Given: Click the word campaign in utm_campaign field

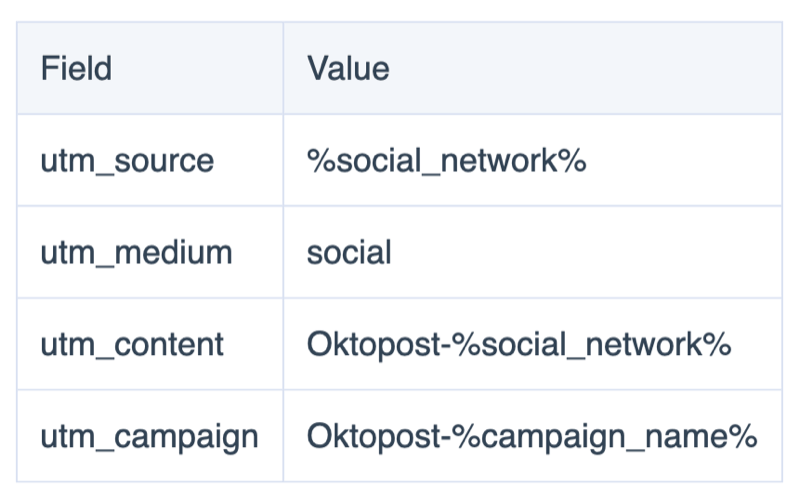Looking at the screenshot, I should tap(186, 438).
